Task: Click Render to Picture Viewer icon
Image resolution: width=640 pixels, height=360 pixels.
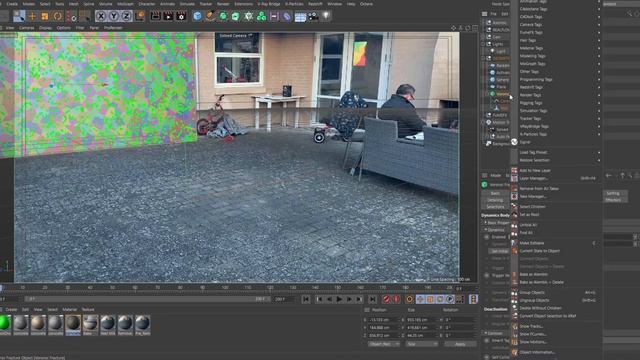Action: point(168,16)
